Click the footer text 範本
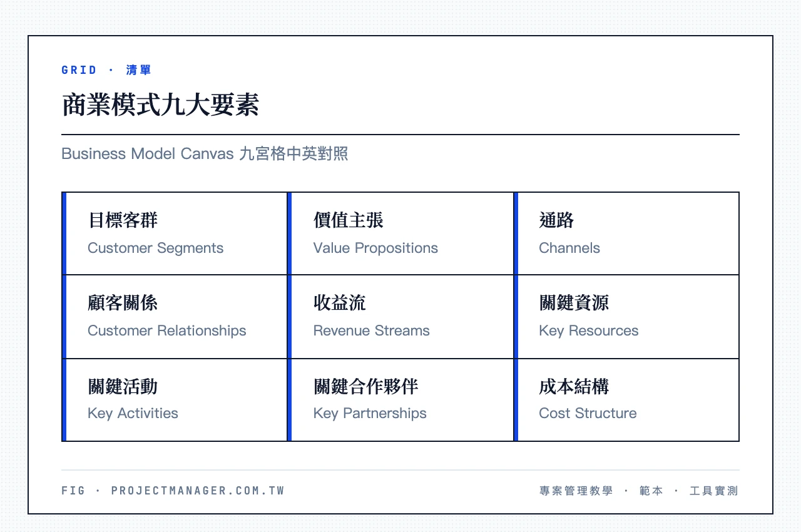Screen dimensions: 801x532 point(651,491)
